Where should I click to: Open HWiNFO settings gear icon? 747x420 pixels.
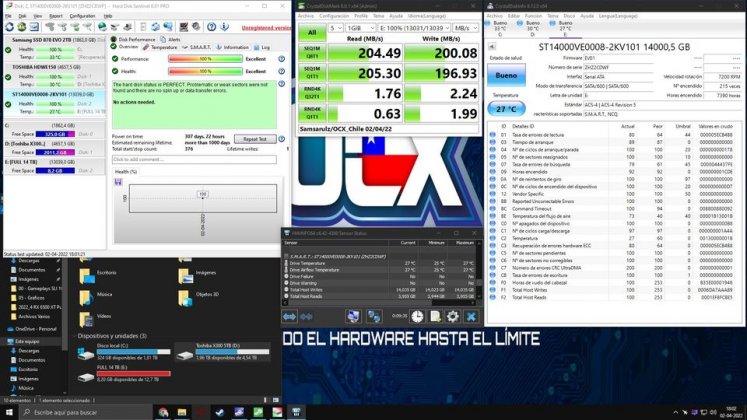tap(453, 316)
